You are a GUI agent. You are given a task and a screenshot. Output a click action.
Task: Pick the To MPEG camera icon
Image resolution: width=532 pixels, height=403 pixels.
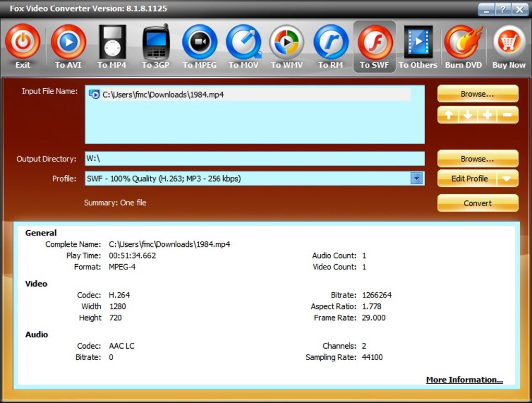pos(199,41)
